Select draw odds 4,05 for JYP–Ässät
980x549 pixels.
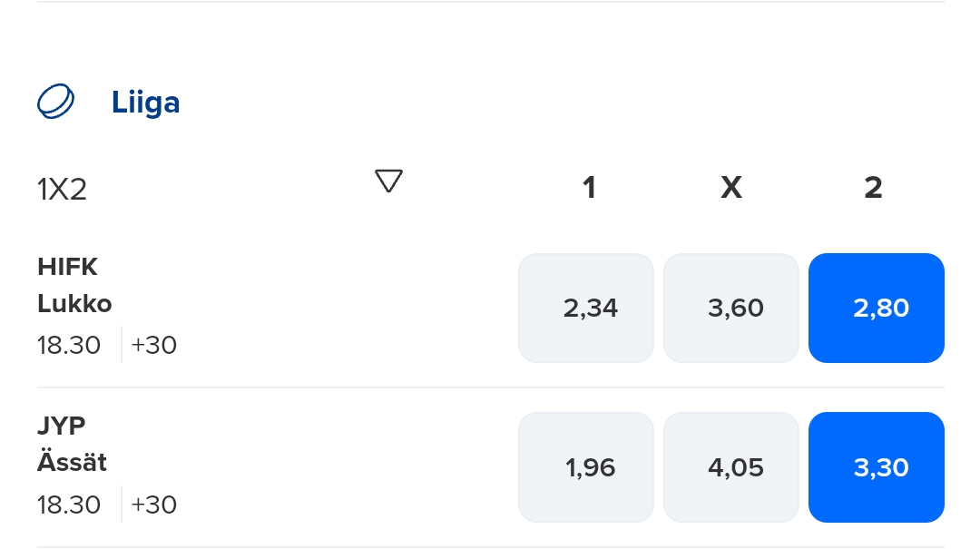pyautogui.click(x=731, y=467)
